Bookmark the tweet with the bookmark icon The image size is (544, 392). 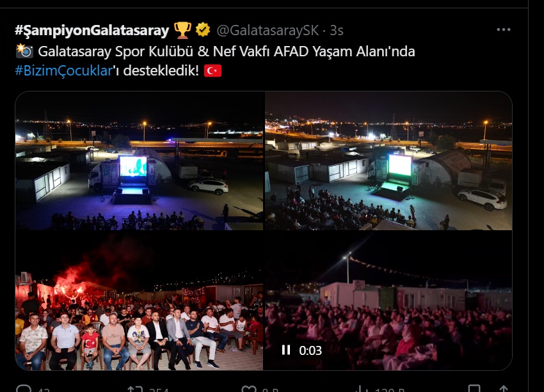click(474, 389)
